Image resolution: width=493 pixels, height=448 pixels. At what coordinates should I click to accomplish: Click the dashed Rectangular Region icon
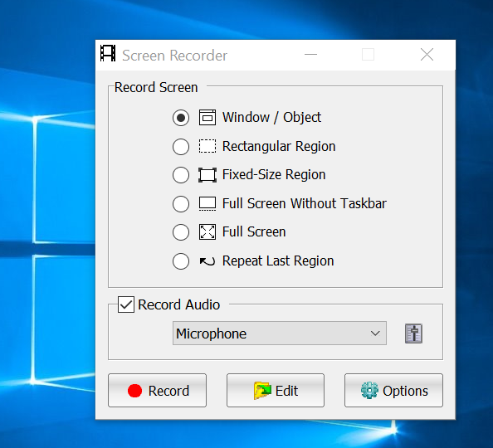(x=207, y=146)
